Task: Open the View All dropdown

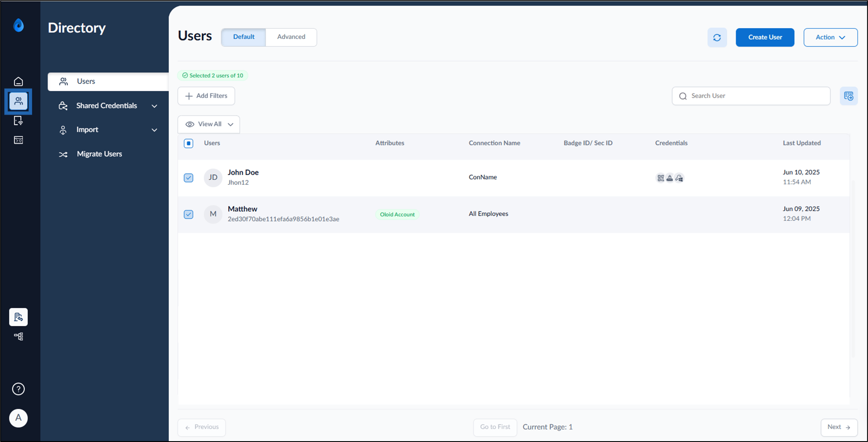Action: point(209,124)
